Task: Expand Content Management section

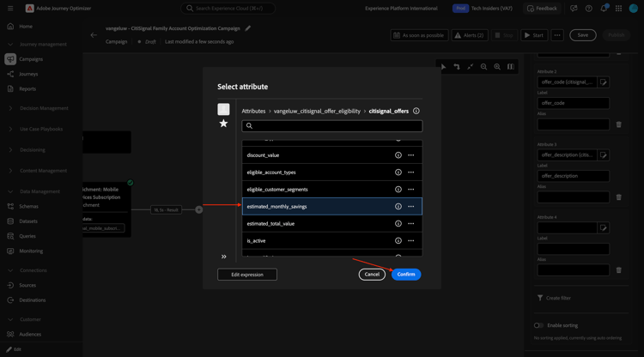Action: click(10, 171)
